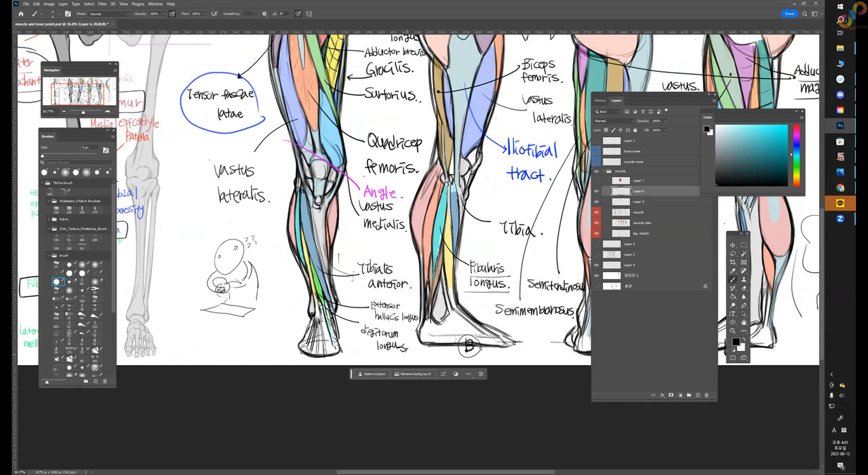Toggle visibility of Layer 5
This screenshot has width=868, height=475.
tap(597, 202)
